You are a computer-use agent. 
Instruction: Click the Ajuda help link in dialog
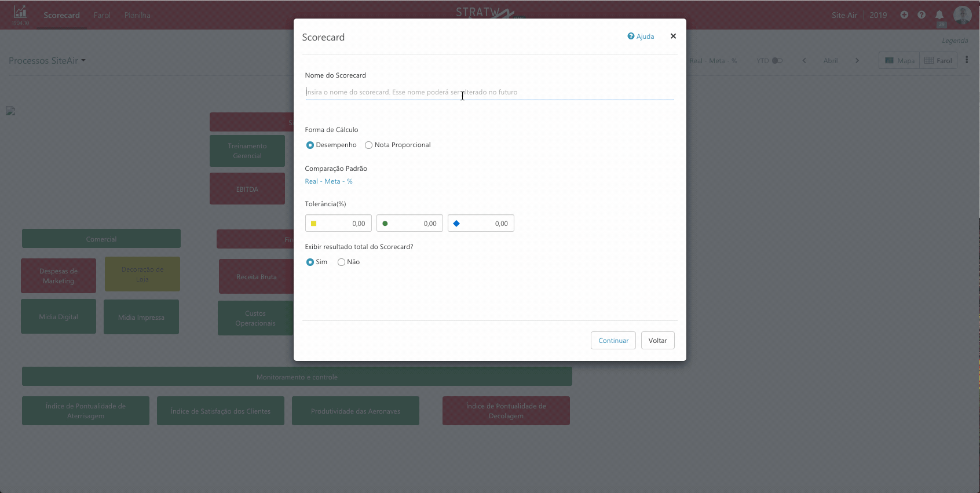click(x=641, y=36)
